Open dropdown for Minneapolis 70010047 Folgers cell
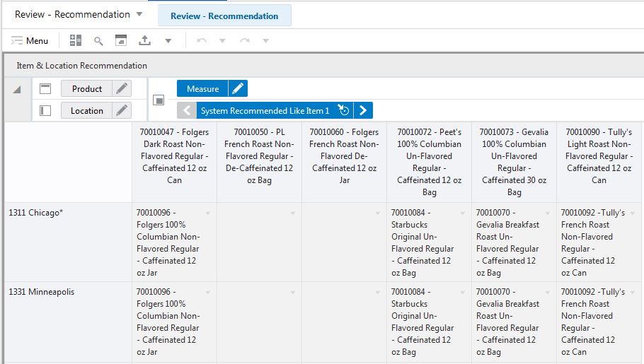The height and width of the screenshot is (364, 644). tap(208, 292)
